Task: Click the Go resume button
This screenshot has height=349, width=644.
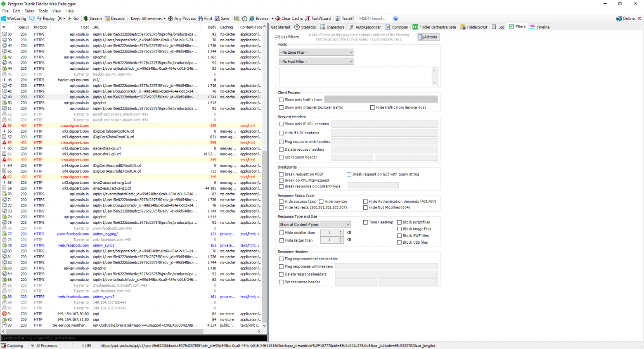Action: pyautogui.click(x=73, y=18)
